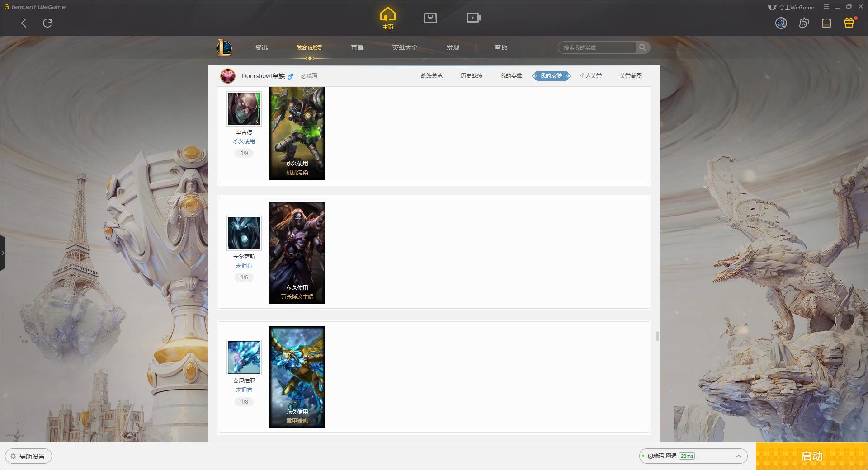
Task: Click the 1/8 skin count badge
Action: (x=244, y=402)
